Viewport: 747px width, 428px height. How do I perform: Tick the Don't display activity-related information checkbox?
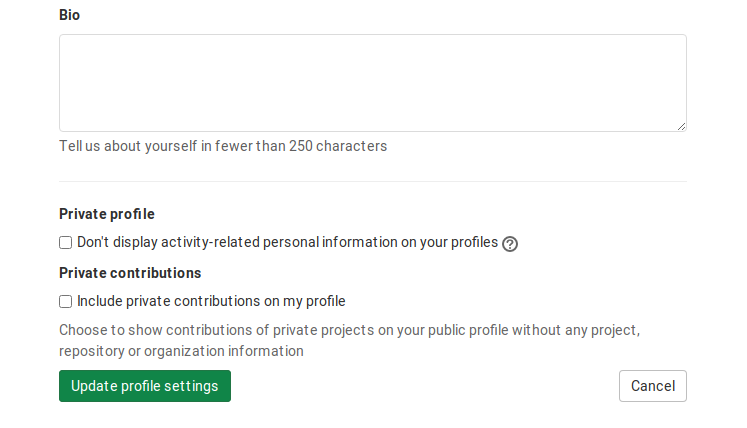(x=65, y=243)
